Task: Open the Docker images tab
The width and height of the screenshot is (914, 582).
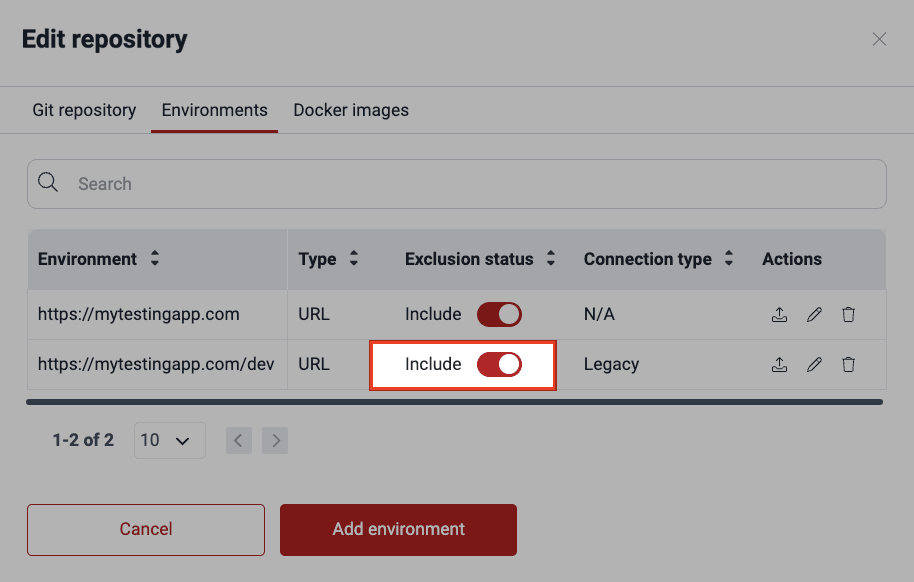Action: (x=351, y=110)
